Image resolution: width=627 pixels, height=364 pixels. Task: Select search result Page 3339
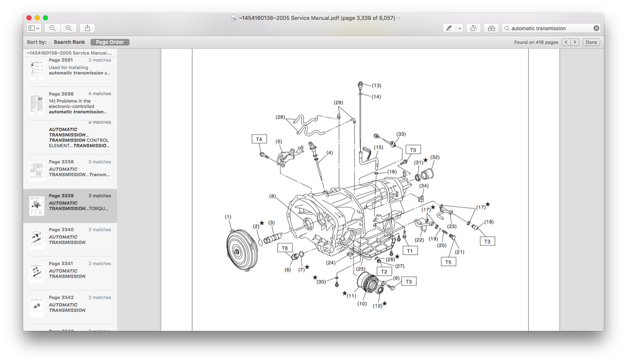coord(70,206)
